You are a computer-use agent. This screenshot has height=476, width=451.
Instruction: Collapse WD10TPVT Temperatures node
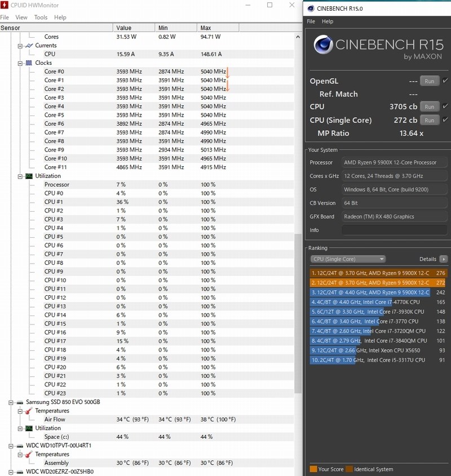pos(20,455)
